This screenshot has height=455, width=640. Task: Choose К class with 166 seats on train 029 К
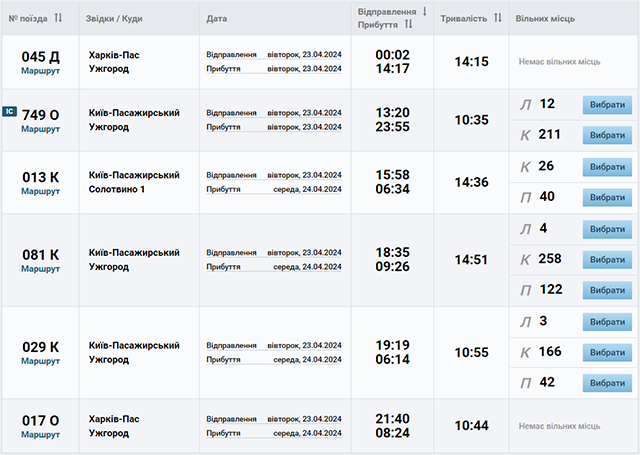(x=607, y=353)
